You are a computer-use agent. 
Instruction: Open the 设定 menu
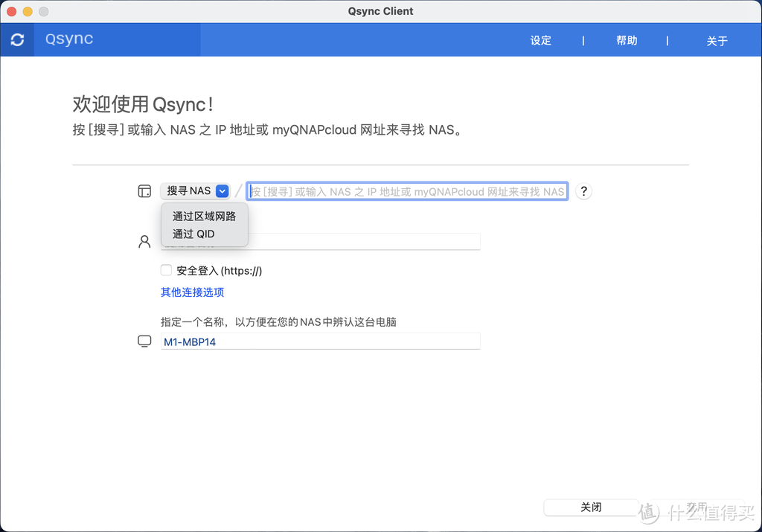pyautogui.click(x=540, y=41)
